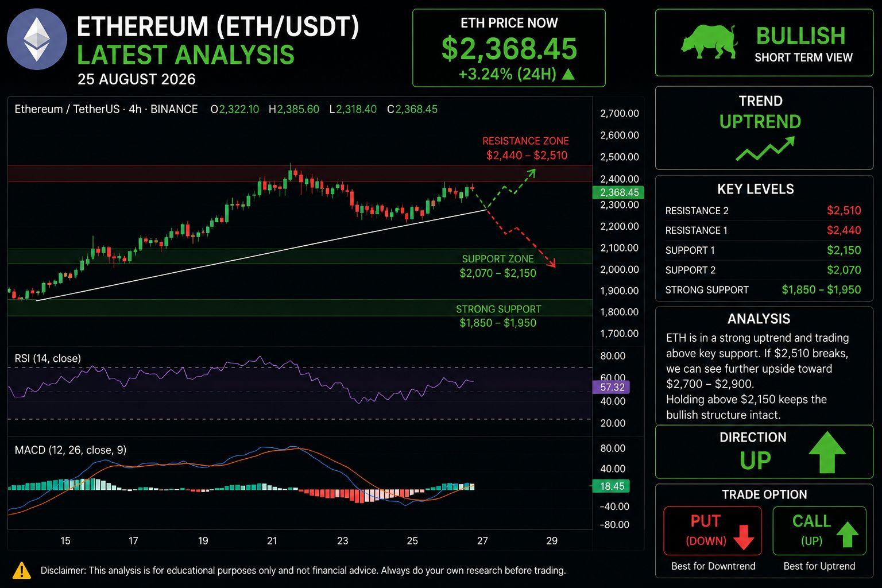
Task: Click the "STRONG SUPPORT" label on the chart
Action: (x=498, y=309)
